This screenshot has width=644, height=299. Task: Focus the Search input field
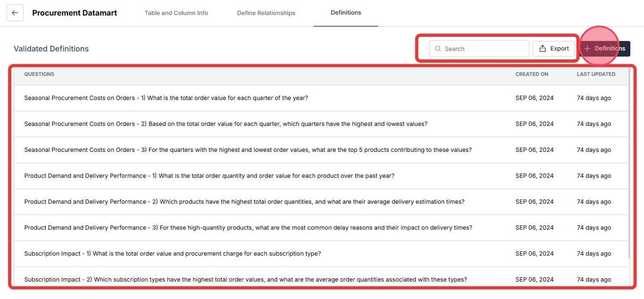[x=480, y=48]
